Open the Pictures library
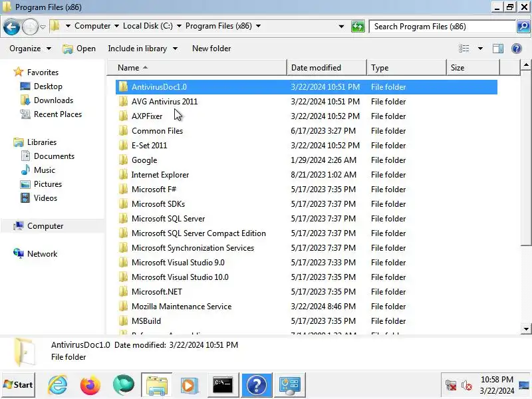The image size is (532, 399). [x=48, y=184]
